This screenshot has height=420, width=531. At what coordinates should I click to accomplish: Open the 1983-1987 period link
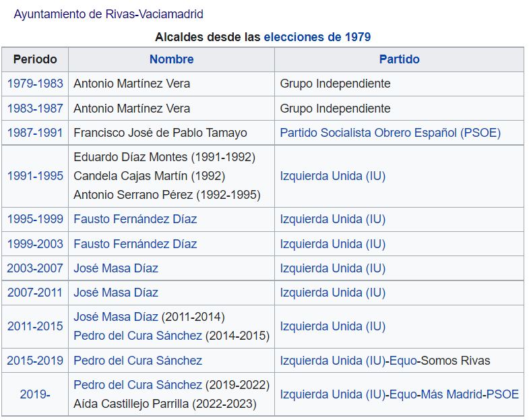click(35, 109)
